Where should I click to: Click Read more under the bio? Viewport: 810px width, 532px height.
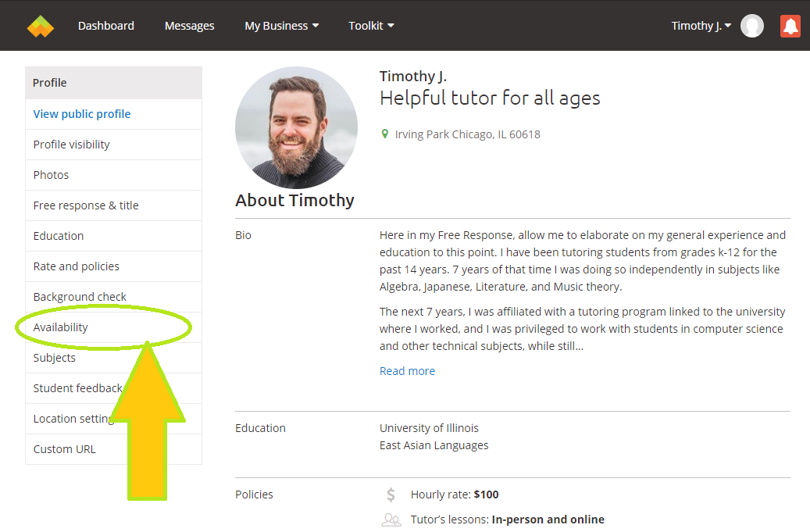(407, 371)
